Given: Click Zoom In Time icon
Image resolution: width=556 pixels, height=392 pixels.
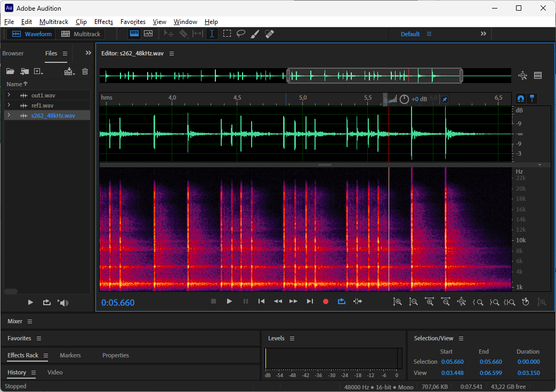Looking at the screenshot, I should point(430,302).
